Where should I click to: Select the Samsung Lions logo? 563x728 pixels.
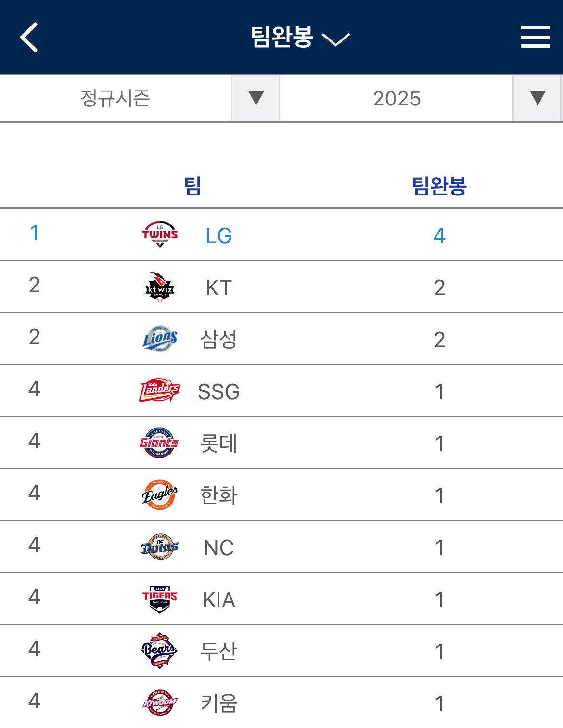pos(160,339)
